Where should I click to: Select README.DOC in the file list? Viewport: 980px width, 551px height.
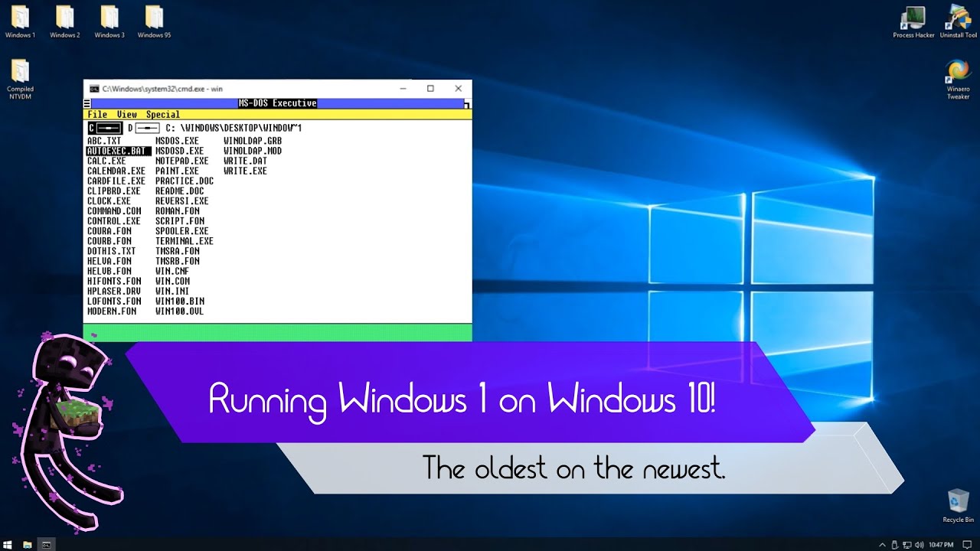180,191
